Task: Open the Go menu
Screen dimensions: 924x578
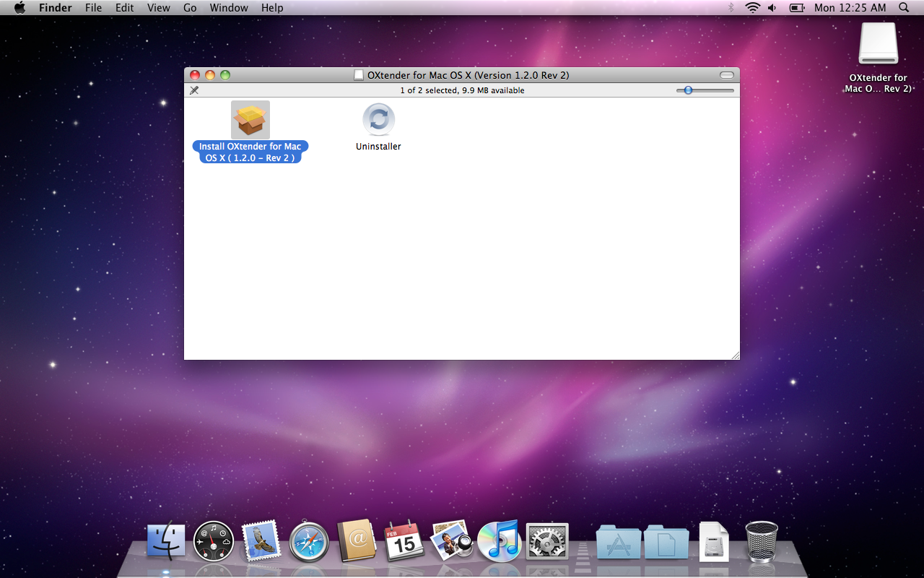Action: point(190,8)
